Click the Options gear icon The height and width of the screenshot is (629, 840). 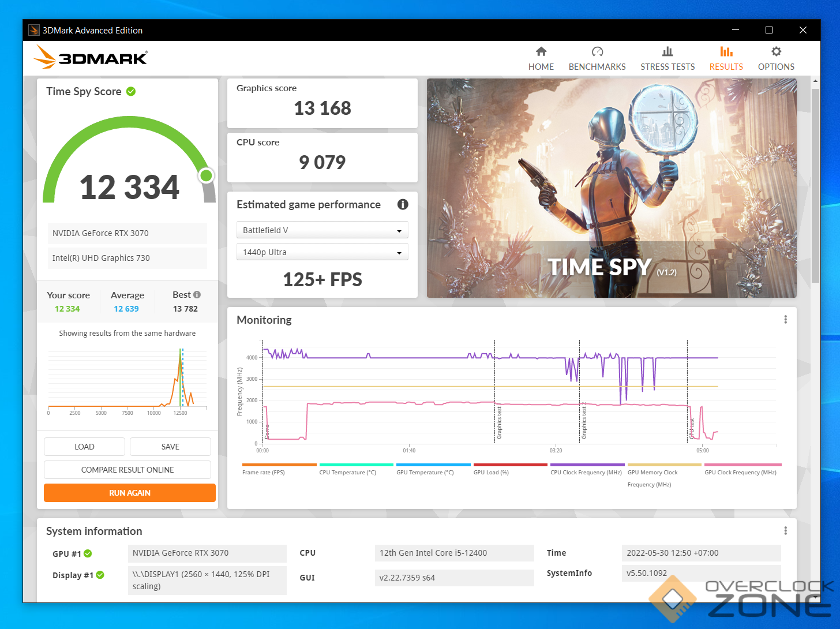click(776, 52)
